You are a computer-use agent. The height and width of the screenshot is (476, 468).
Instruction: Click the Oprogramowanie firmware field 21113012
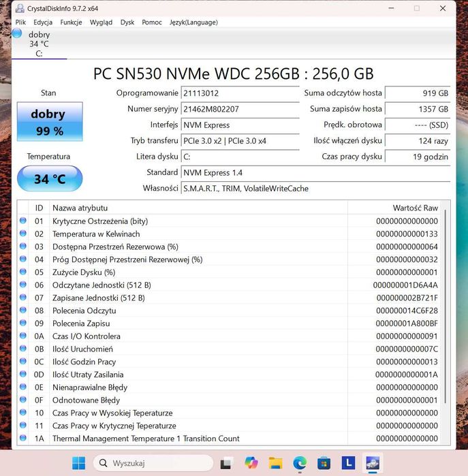(240, 93)
